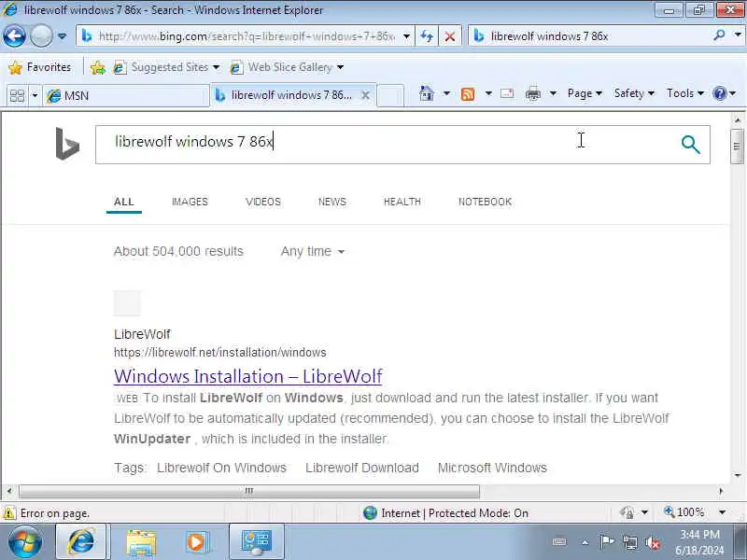Click the teal magnifier search button
747x560 pixels.
(x=690, y=145)
